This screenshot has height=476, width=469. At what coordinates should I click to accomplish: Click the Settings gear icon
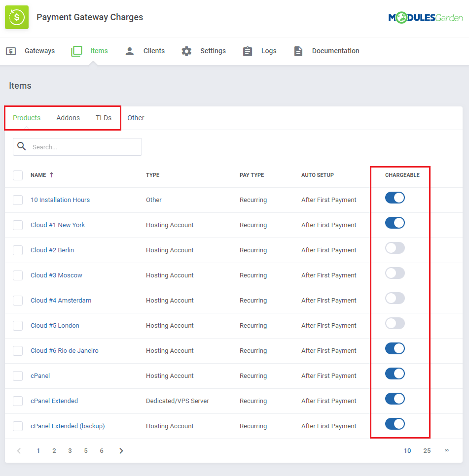coord(186,51)
